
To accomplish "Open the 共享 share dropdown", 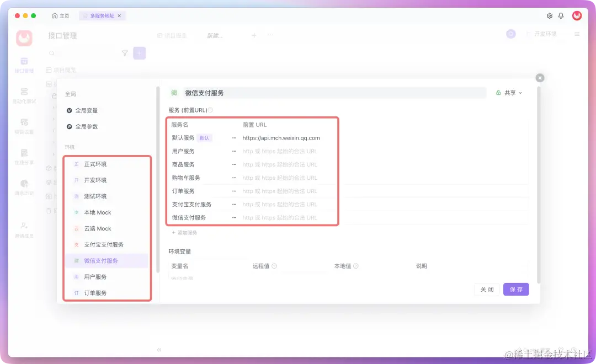I will point(509,93).
